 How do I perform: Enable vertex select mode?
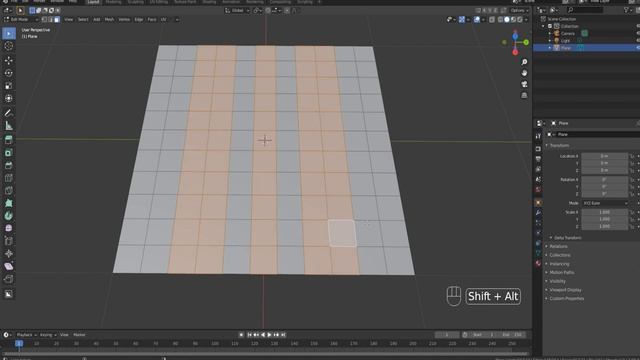[44, 20]
